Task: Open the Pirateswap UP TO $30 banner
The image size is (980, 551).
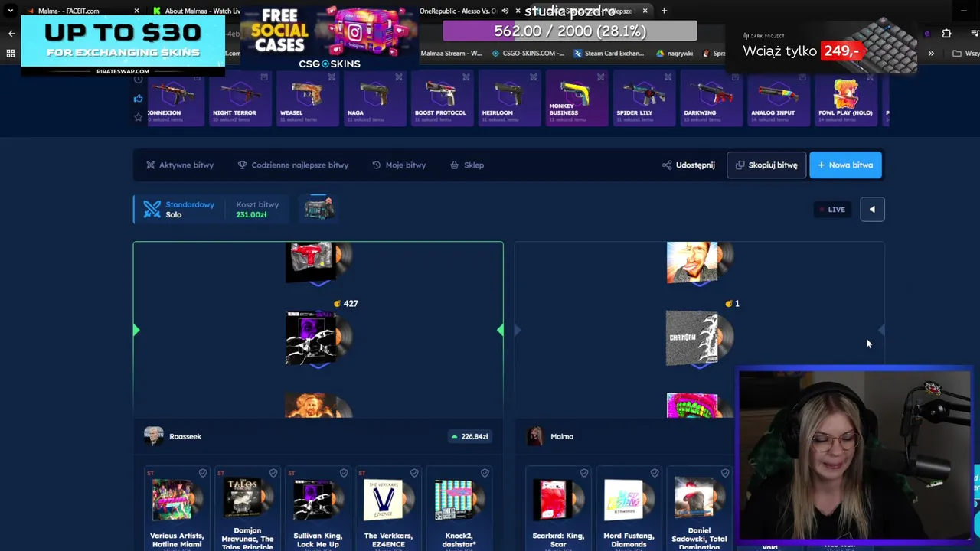Action: pos(123,44)
